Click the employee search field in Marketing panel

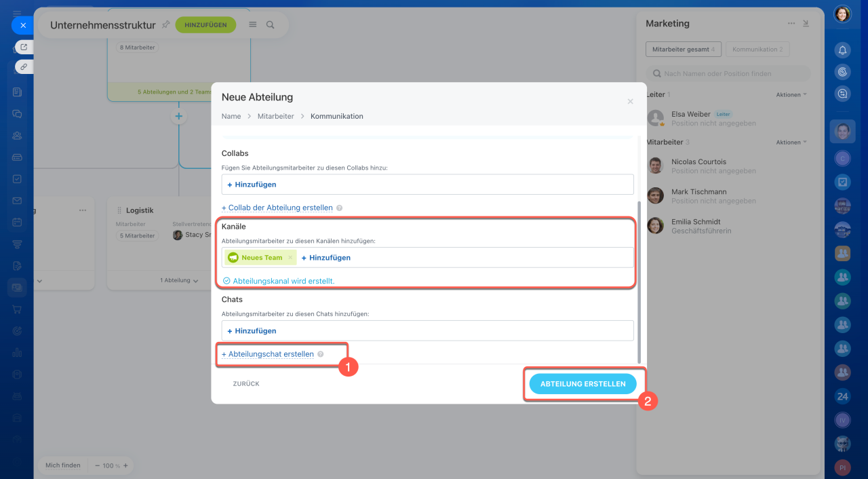point(728,73)
